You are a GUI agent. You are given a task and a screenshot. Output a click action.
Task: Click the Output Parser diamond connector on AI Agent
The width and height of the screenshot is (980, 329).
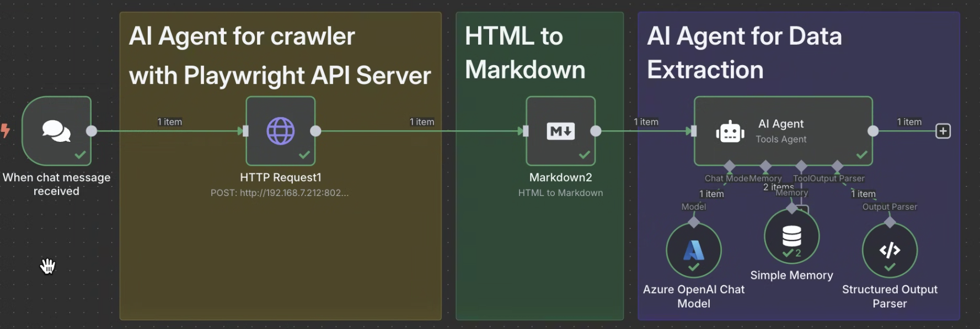(837, 166)
